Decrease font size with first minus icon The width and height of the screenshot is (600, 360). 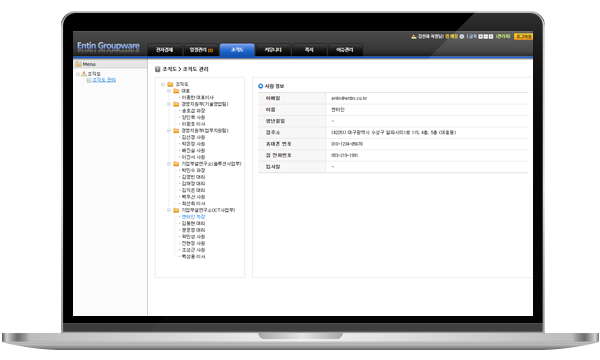486,36
